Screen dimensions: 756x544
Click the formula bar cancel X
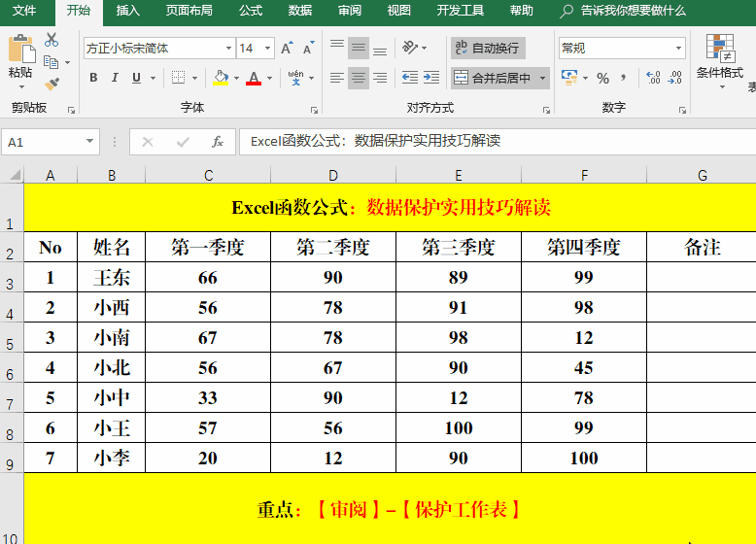tap(148, 142)
